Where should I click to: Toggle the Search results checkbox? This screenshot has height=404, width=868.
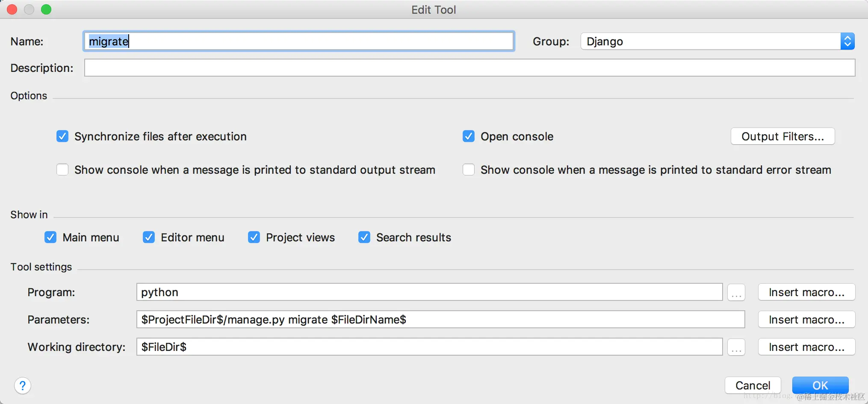364,238
